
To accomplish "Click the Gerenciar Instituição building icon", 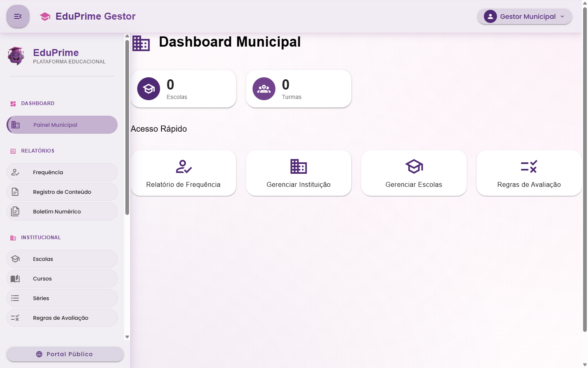I will tap(298, 166).
